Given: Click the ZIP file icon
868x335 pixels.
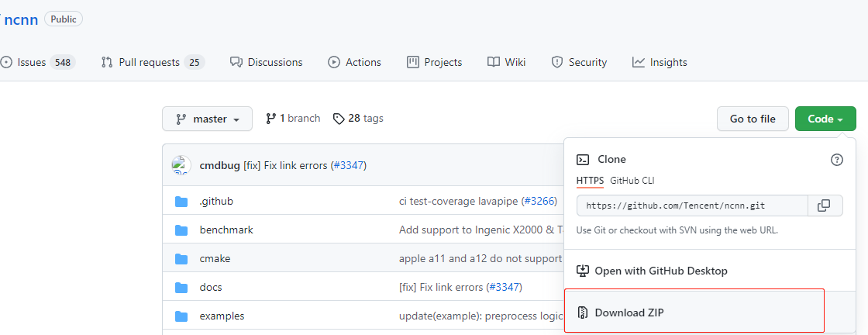Looking at the screenshot, I should coord(582,313).
